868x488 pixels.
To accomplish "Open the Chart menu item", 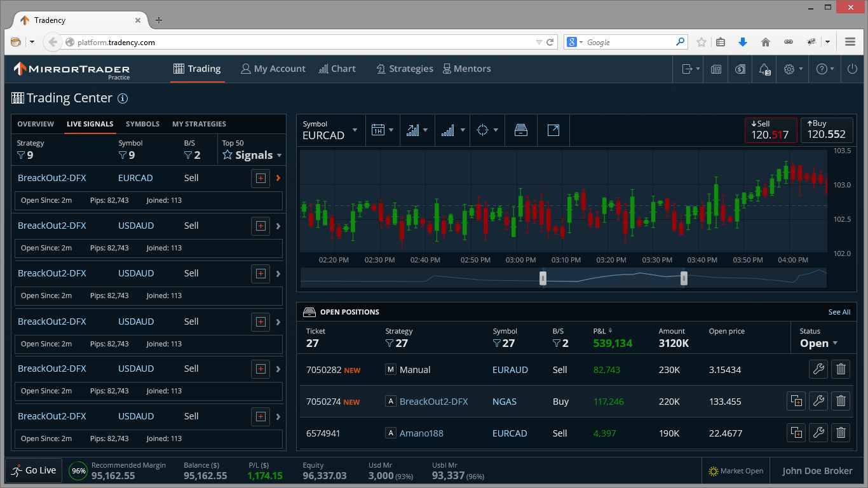I will coord(337,69).
